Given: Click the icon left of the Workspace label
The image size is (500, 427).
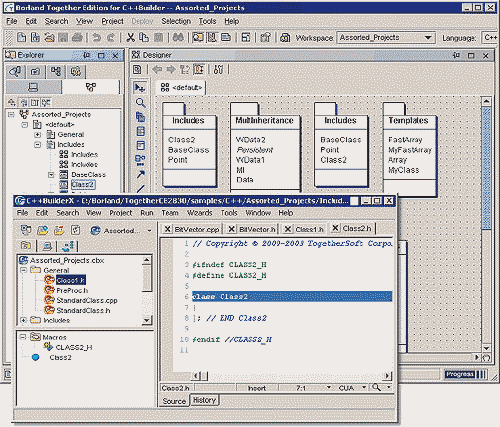Looking at the screenshot, I should [x=285, y=38].
